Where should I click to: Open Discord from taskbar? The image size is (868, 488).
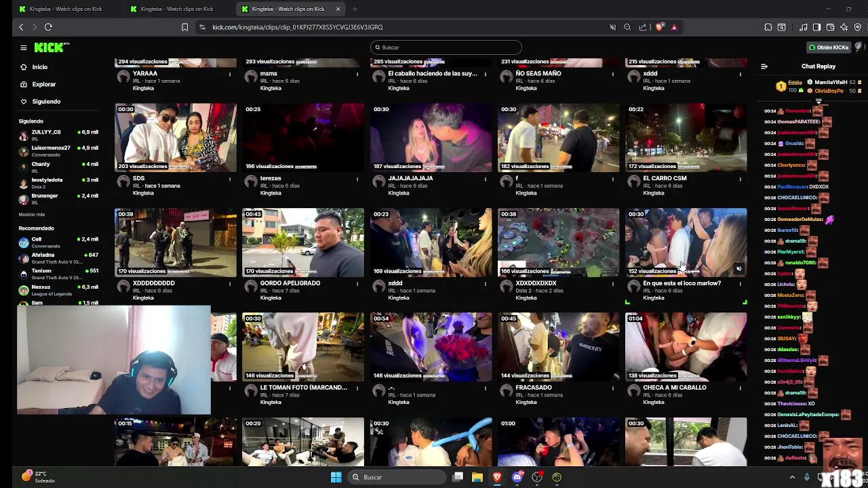pos(517,477)
